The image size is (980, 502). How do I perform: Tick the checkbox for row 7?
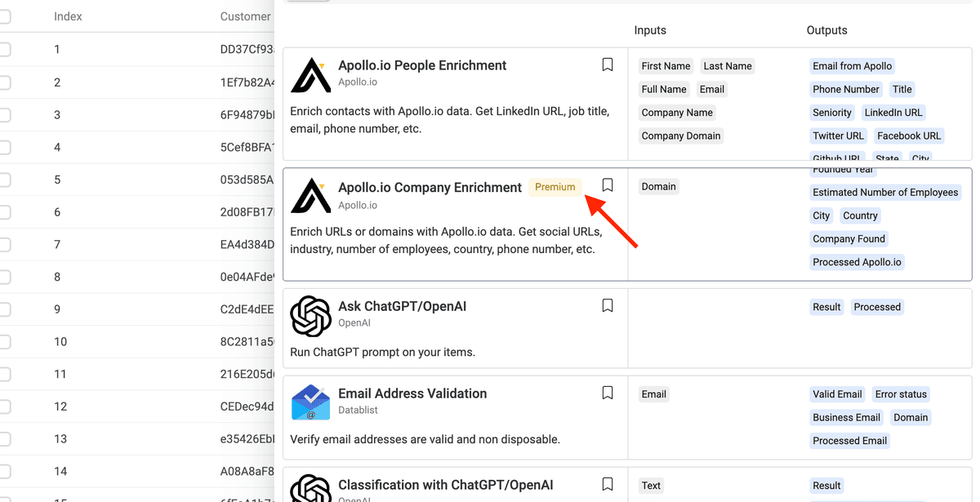coord(4,245)
